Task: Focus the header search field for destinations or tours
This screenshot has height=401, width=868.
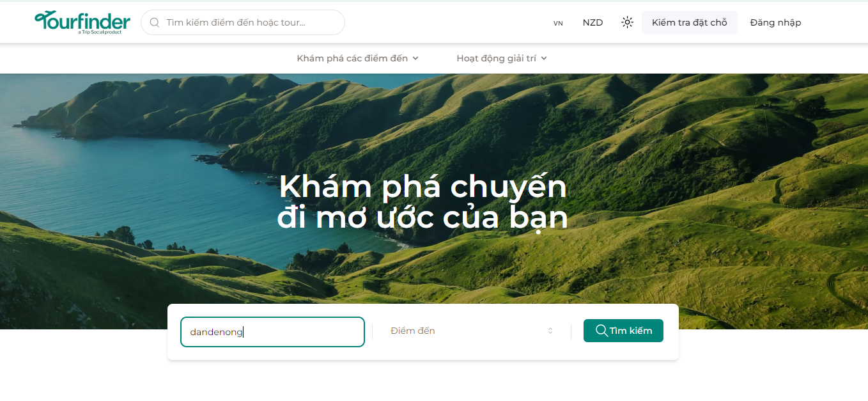Action: click(x=243, y=22)
